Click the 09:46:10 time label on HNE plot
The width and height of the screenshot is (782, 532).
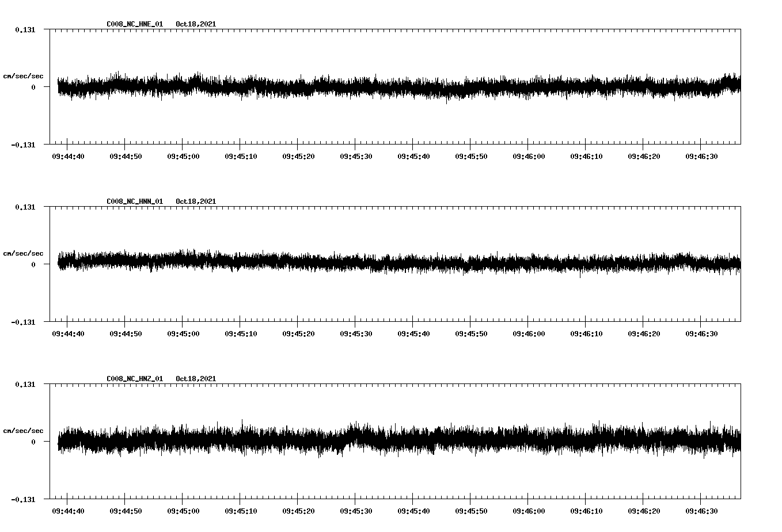[586, 157]
